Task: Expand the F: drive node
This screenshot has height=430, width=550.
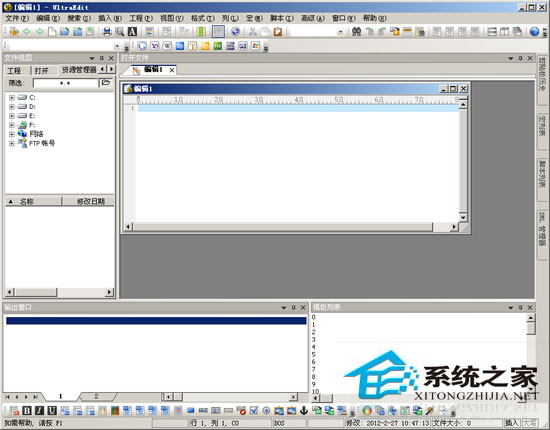Action: pos(12,125)
